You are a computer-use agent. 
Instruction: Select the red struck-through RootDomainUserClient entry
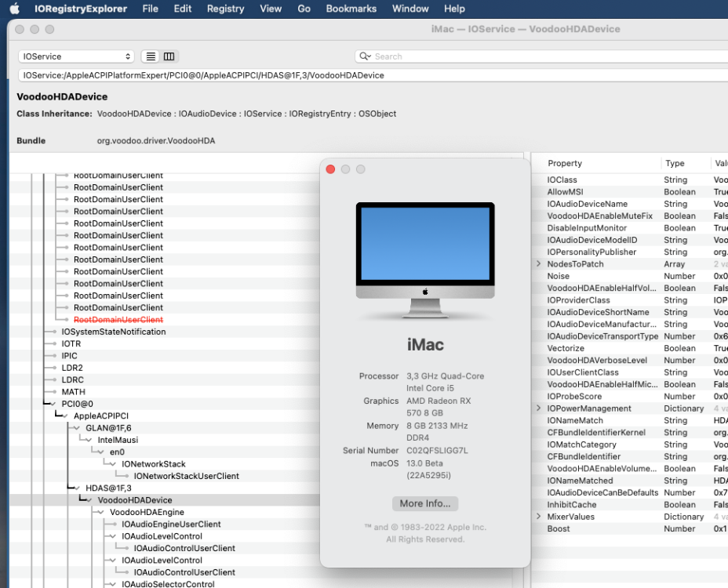118,320
